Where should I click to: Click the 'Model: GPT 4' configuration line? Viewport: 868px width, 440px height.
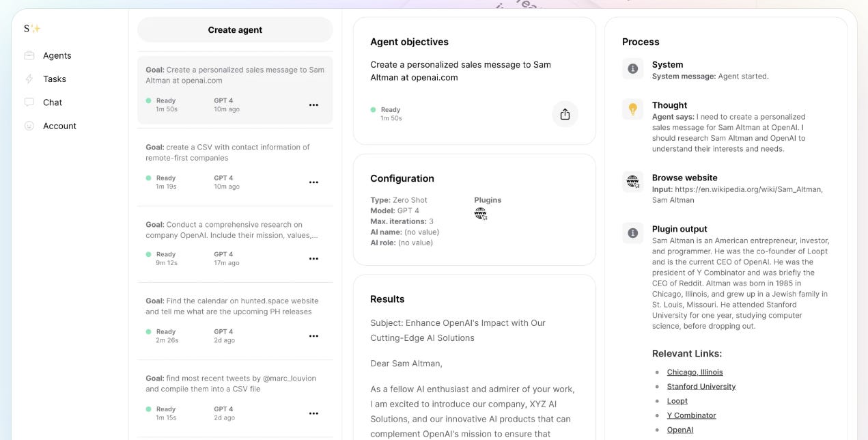pos(395,211)
